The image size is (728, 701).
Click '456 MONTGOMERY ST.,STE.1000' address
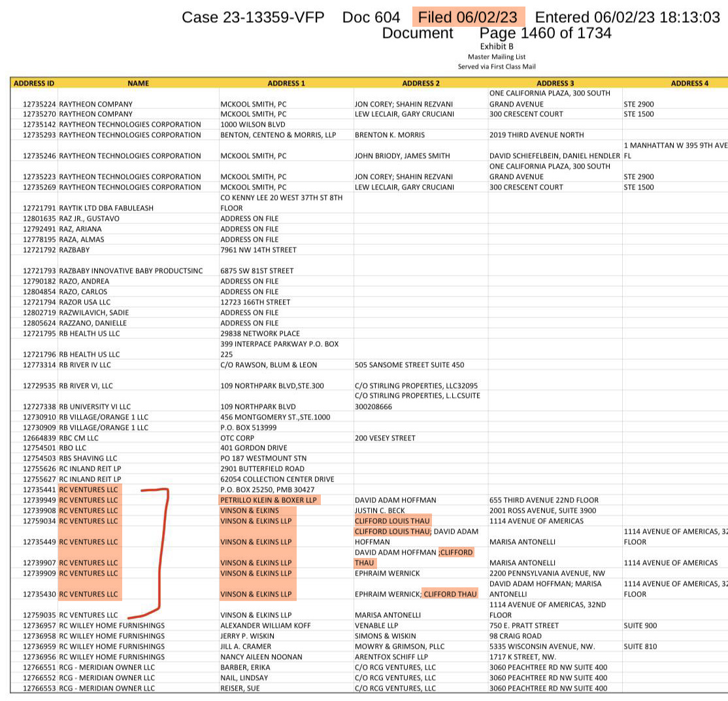coord(275,417)
